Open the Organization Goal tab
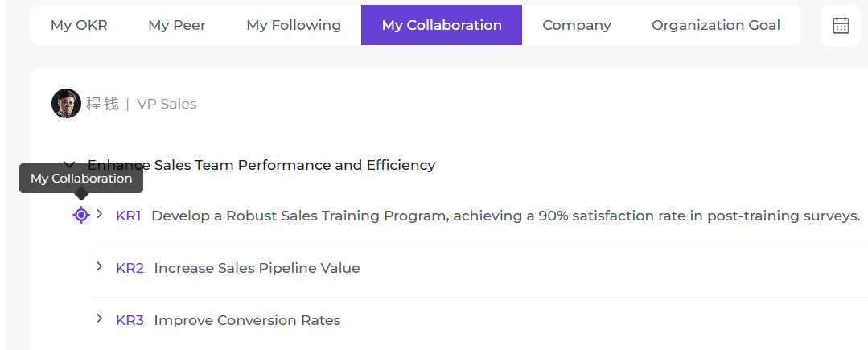Screen dimensions: 868x350 point(716,25)
